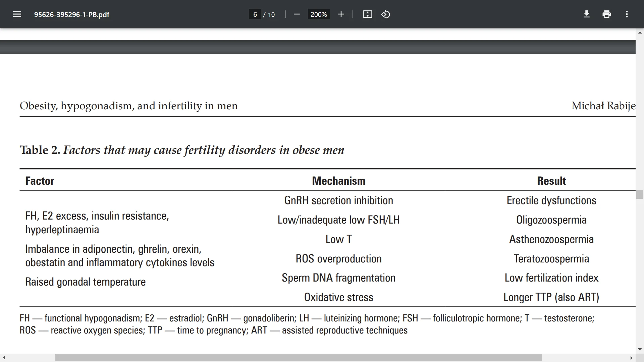Click the browser tab for PDF
644x362 pixels.
coord(72,15)
